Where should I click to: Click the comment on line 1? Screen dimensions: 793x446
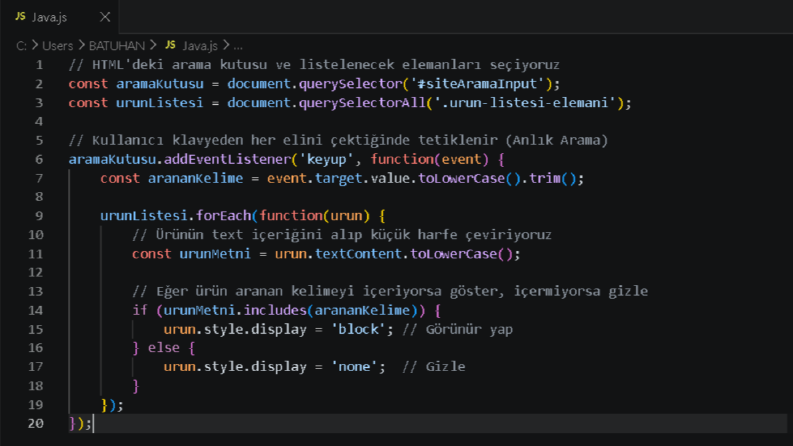point(314,65)
